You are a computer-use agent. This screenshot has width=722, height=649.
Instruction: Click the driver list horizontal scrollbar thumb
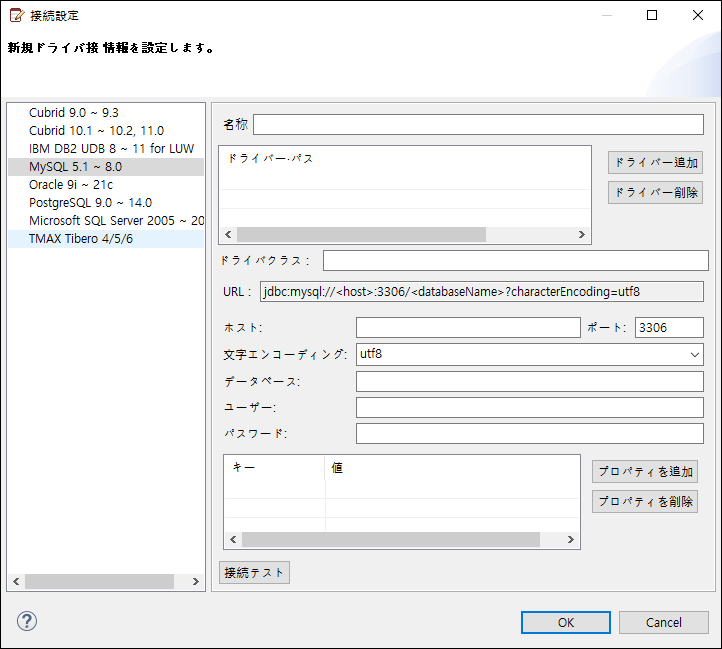tap(99, 581)
